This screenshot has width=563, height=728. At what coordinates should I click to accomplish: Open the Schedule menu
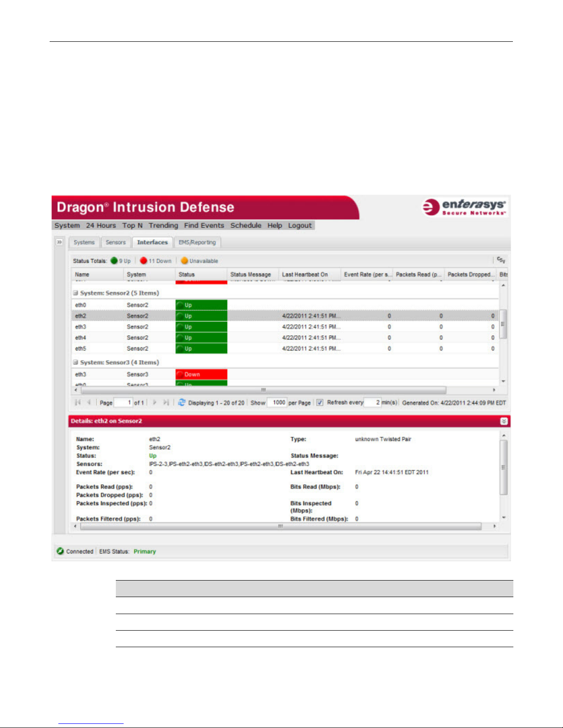tap(246, 226)
